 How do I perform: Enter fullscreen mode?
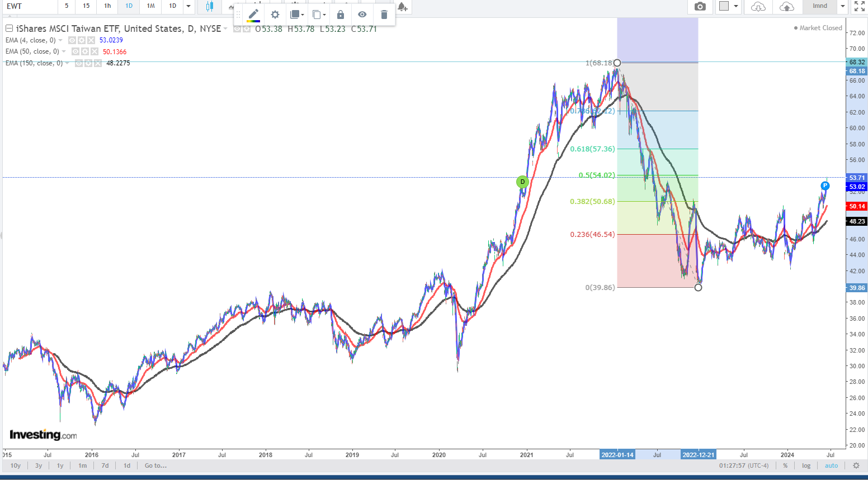[x=858, y=6]
